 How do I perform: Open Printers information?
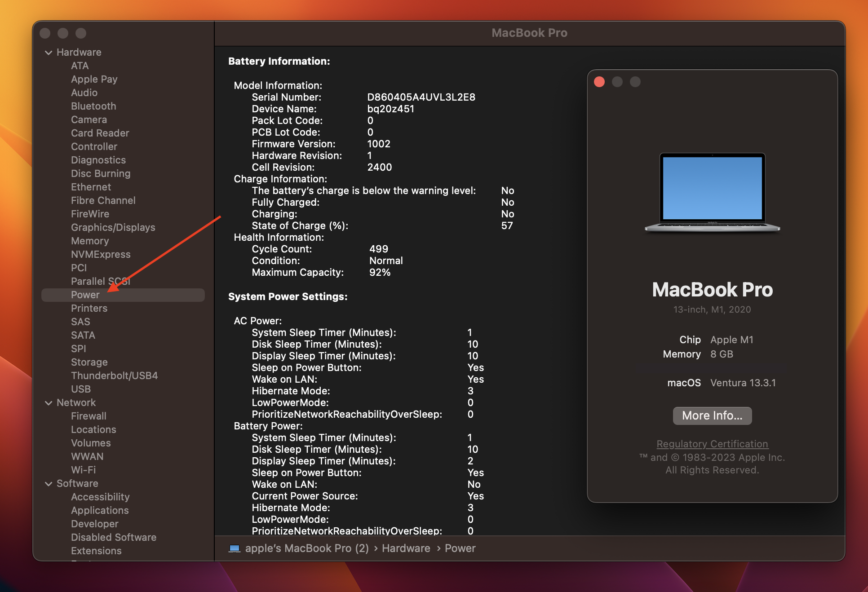point(89,308)
